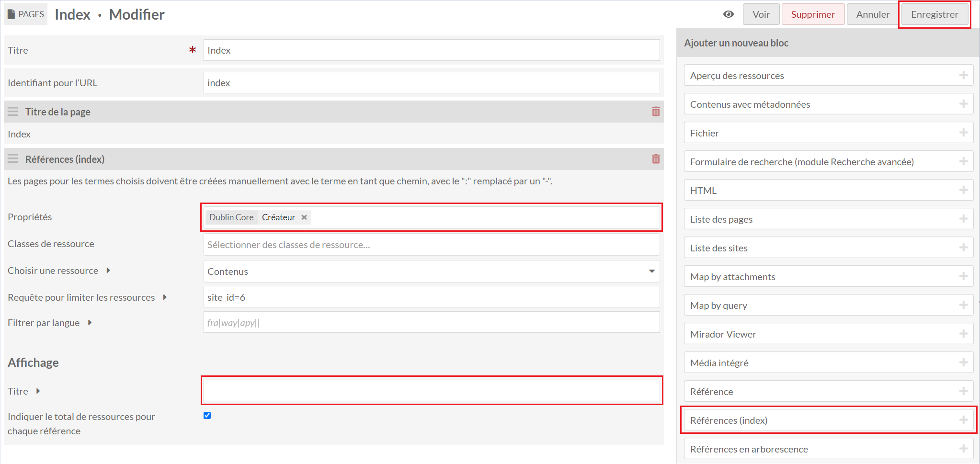Click the Enregistrer button
The height and width of the screenshot is (464, 980).
click(x=934, y=14)
